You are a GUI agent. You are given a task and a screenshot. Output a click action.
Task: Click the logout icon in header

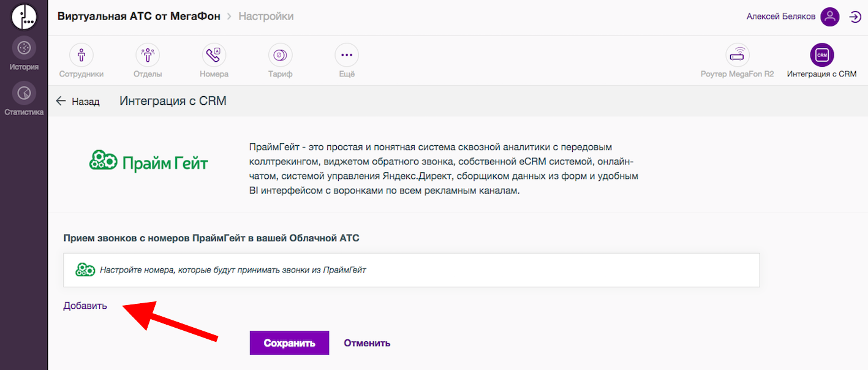click(855, 17)
